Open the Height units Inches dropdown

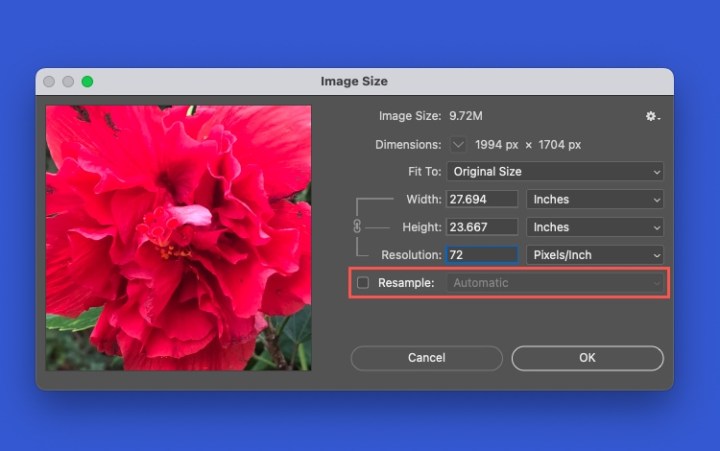[x=595, y=227]
